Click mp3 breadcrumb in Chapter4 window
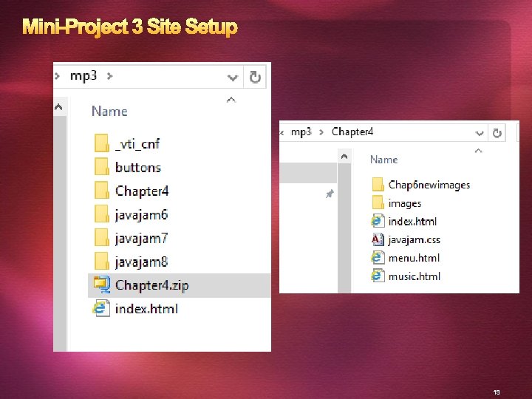This screenshot has height=399, width=532. point(301,132)
